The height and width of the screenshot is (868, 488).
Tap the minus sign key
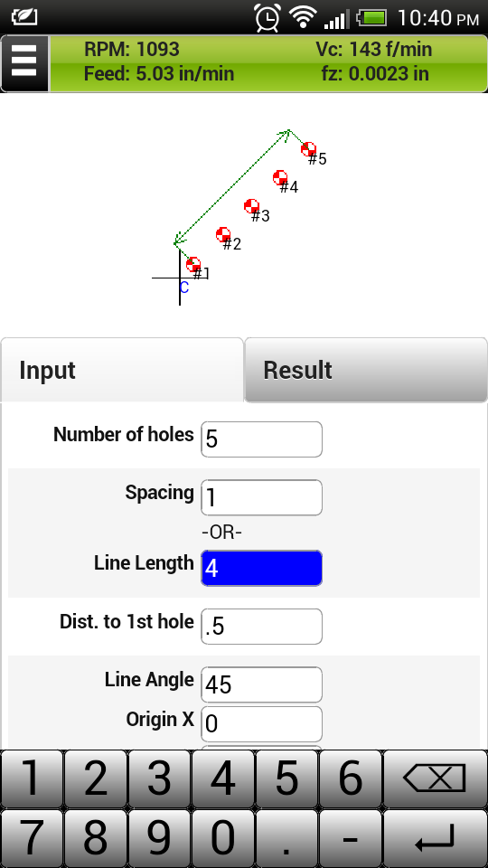point(351,838)
